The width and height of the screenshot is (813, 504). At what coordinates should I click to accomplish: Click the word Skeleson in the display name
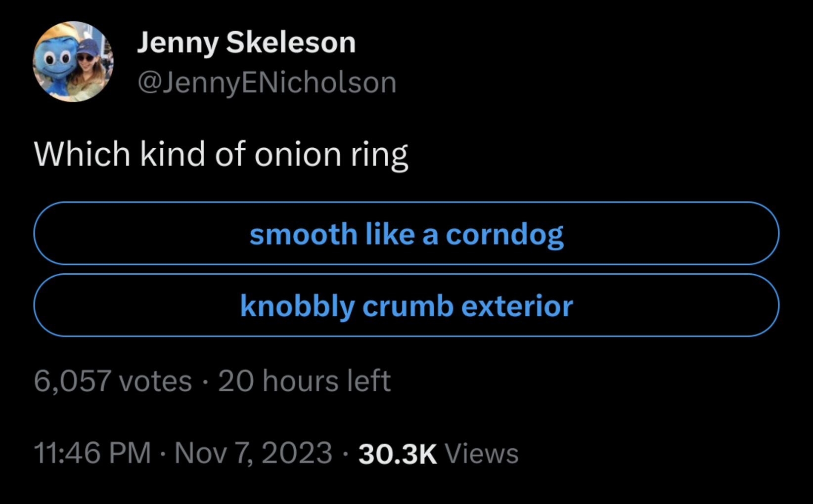click(291, 42)
